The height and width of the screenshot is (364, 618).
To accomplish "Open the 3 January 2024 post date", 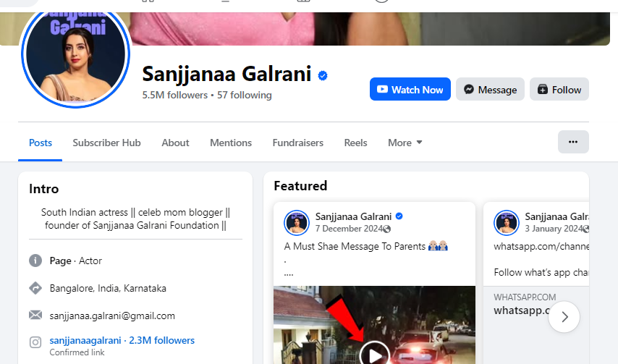I will (x=554, y=229).
